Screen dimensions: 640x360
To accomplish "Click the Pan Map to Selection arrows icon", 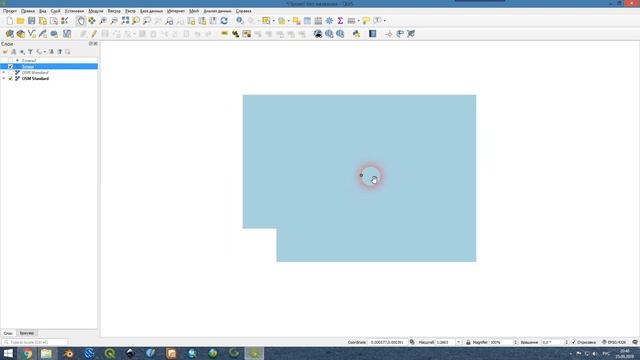I will 92,20.
